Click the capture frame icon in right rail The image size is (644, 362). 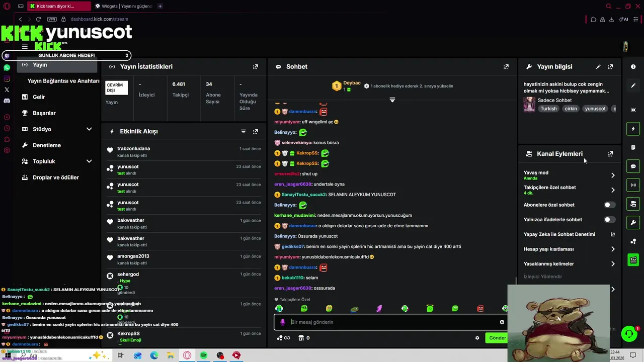pyautogui.click(x=633, y=110)
